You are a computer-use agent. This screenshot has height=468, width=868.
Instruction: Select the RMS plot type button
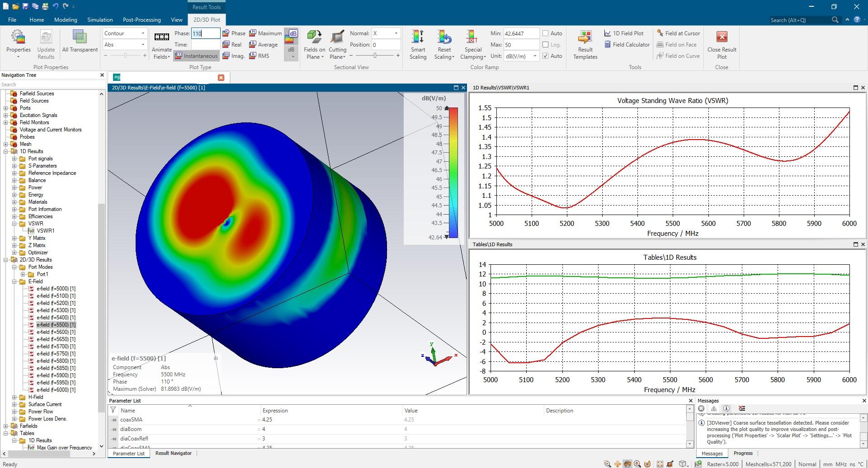pyautogui.click(x=259, y=56)
